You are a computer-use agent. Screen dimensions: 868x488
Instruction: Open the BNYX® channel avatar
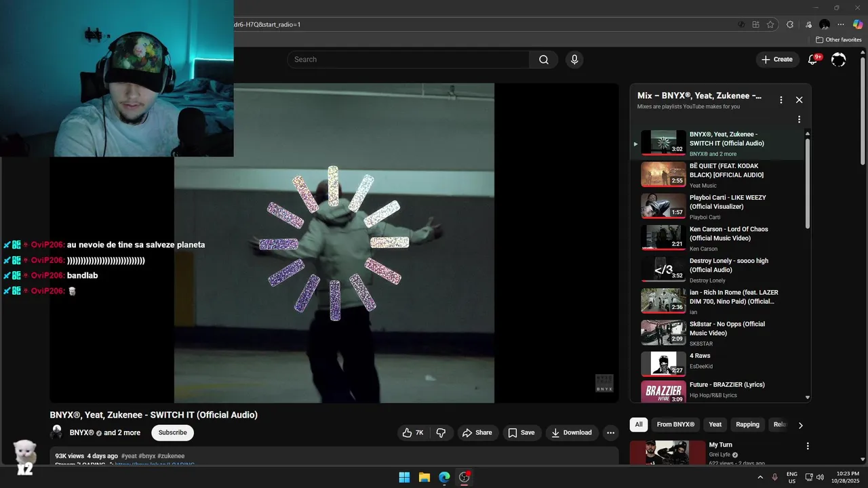point(57,432)
